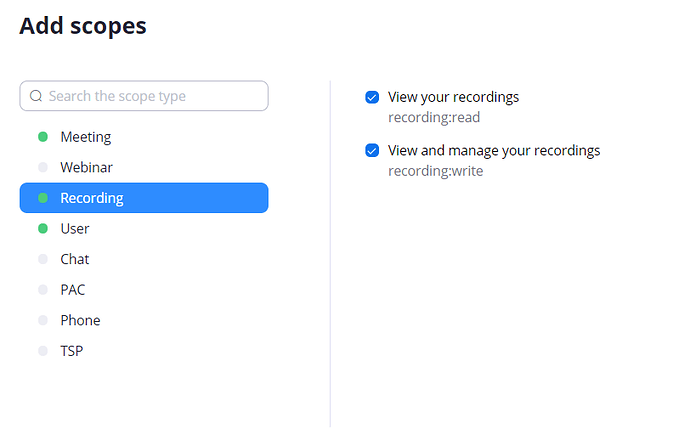Select the Recording scope category
The image size is (690, 429).
[92, 198]
